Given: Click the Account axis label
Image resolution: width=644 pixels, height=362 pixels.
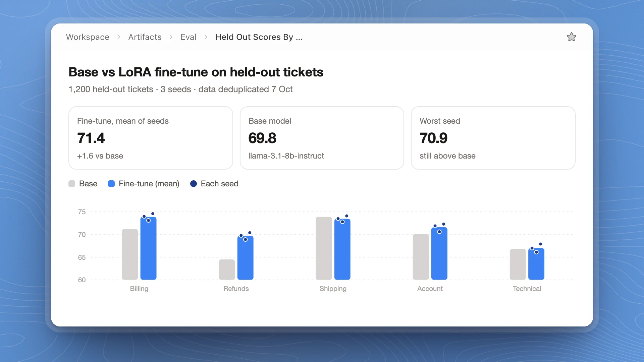Looking at the screenshot, I should pyautogui.click(x=430, y=289).
